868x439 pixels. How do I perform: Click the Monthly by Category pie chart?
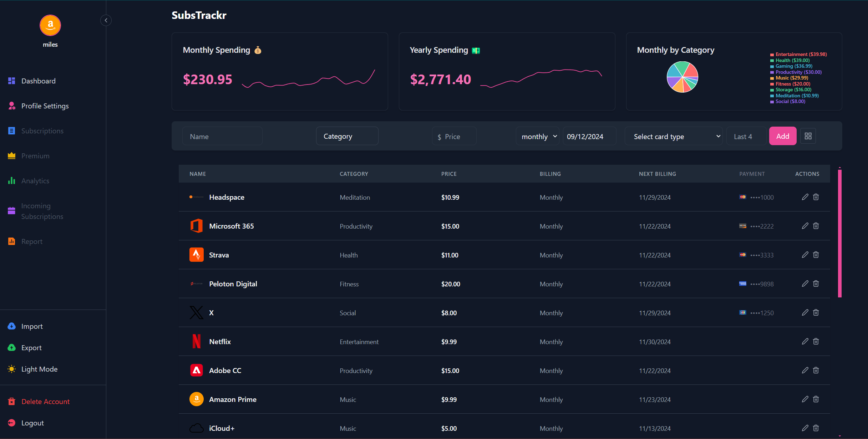coord(682,77)
